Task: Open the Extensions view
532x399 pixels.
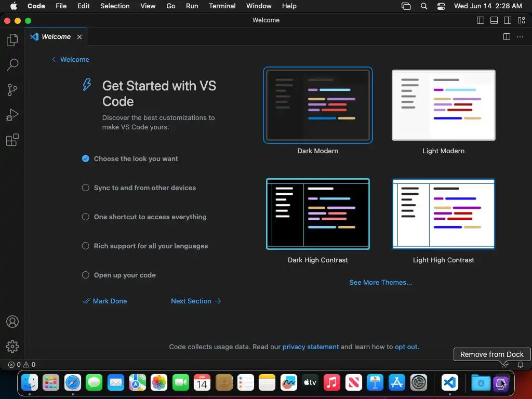Action: (x=12, y=140)
